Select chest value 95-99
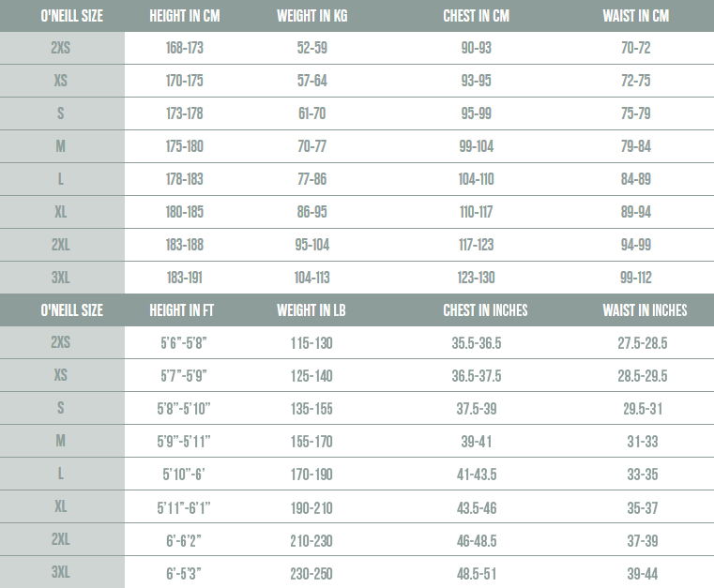Screen dimensions: 714x588 click(x=476, y=113)
